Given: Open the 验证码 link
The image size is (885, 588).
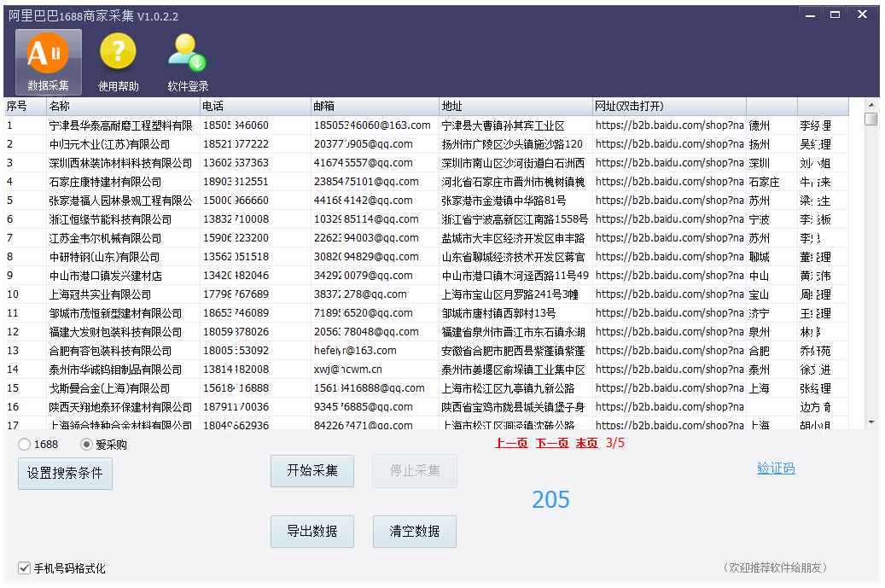Looking at the screenshot, I should (x=776, y=469).
